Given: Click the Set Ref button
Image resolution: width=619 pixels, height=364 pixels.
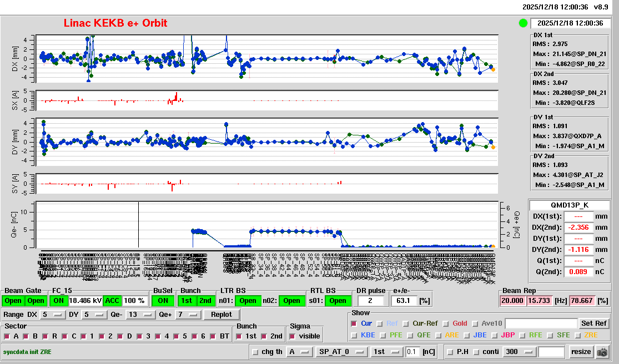Looking at the screenshot, I should point(593,323).
